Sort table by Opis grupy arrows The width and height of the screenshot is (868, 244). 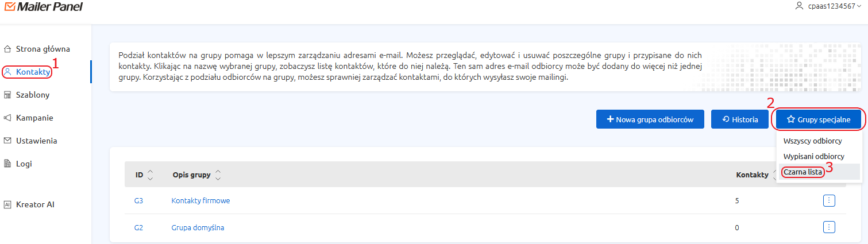218,175
